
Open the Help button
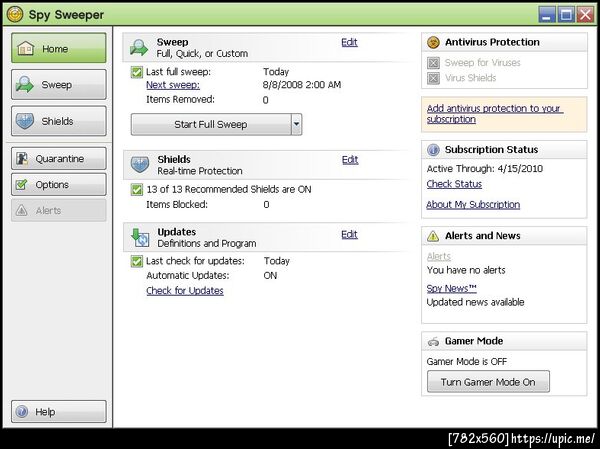(59, 411)
